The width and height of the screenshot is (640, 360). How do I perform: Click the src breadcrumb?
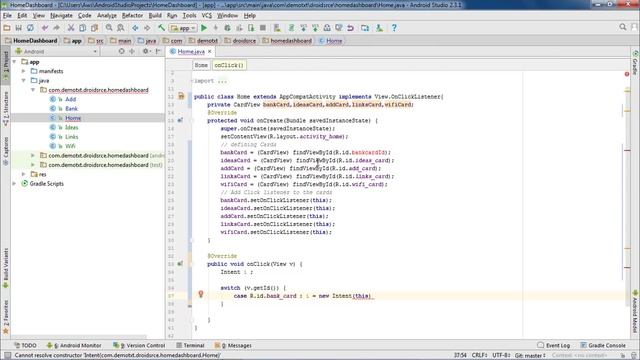tap(96, 41)
